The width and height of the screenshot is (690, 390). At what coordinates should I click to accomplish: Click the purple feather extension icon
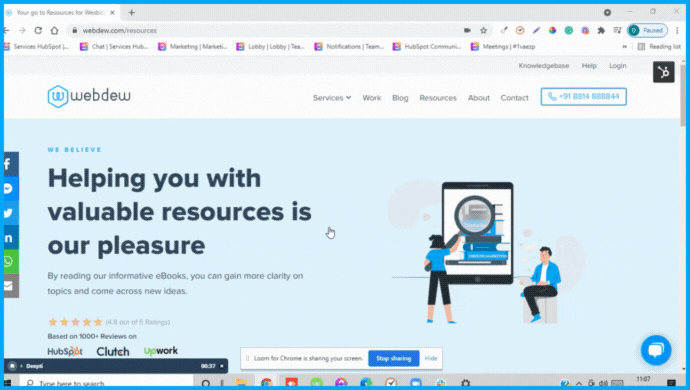536,30
